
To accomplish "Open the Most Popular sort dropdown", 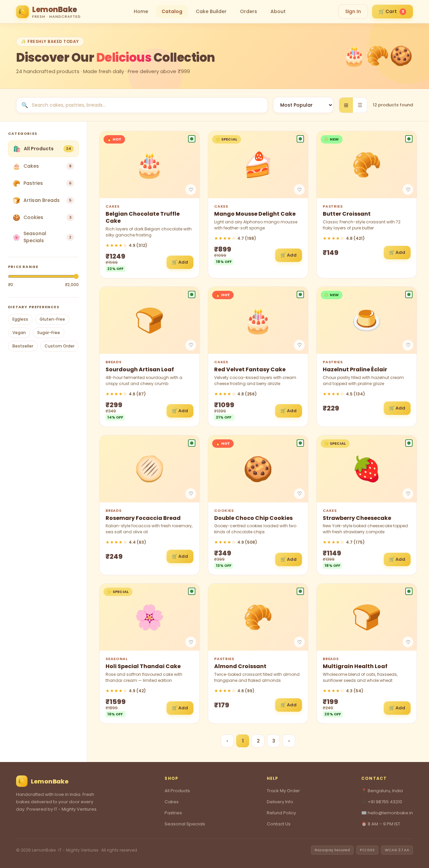I will pyautogui.click(x=303, y=105).
